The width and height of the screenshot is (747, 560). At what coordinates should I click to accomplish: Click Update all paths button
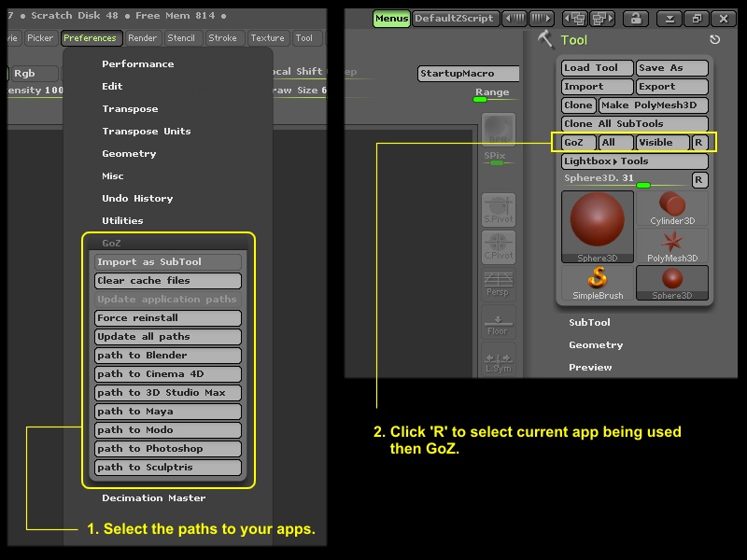[x=168, y=337]
